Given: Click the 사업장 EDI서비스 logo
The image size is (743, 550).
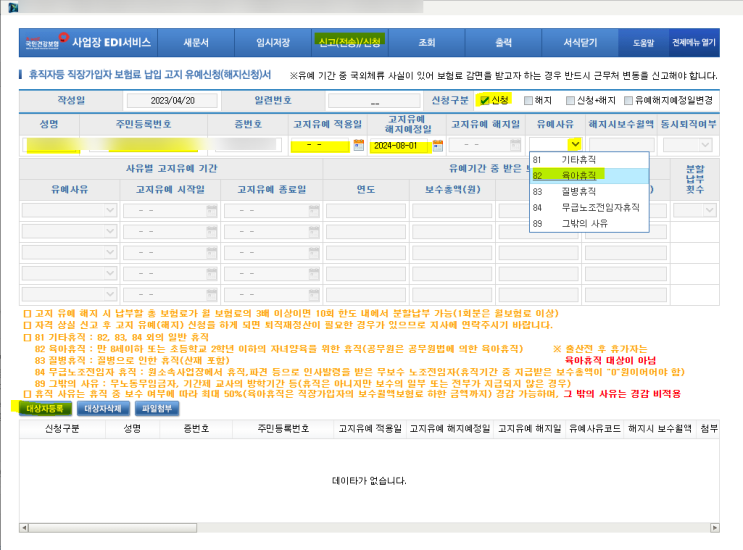Looking at the screenshot, I should pyautogui.click(x=88, y=42).
